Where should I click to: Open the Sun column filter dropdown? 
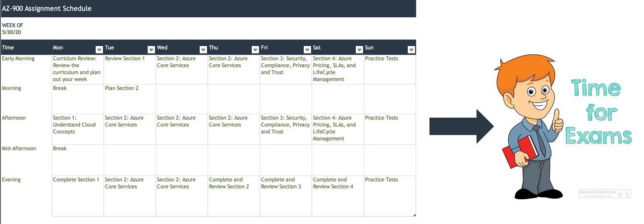pyautogui.click(x=411, y=49)
